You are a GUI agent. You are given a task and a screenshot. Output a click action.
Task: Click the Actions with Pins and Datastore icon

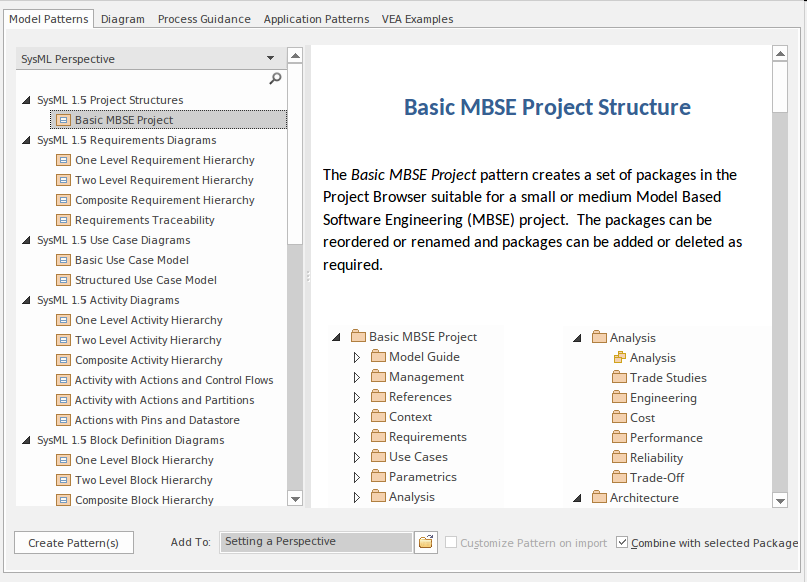63,420
